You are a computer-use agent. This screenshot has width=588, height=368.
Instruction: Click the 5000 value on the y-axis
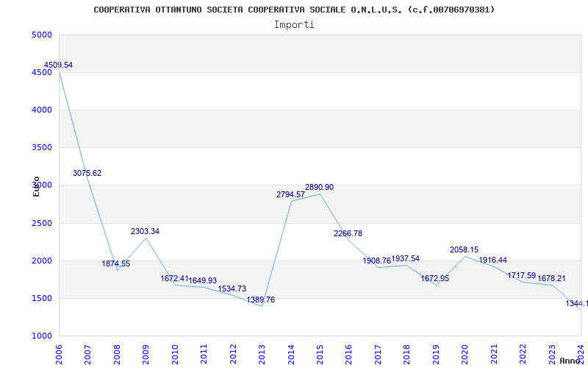point(41,35)
